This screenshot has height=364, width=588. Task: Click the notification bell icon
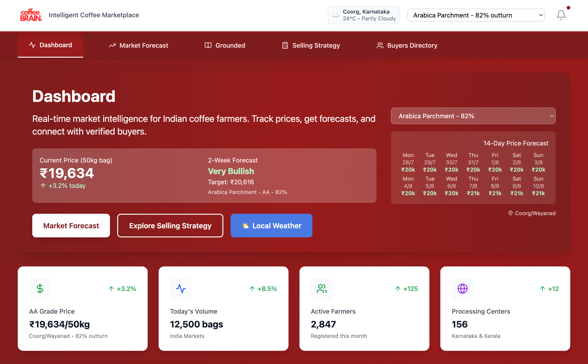pos(561,15)
